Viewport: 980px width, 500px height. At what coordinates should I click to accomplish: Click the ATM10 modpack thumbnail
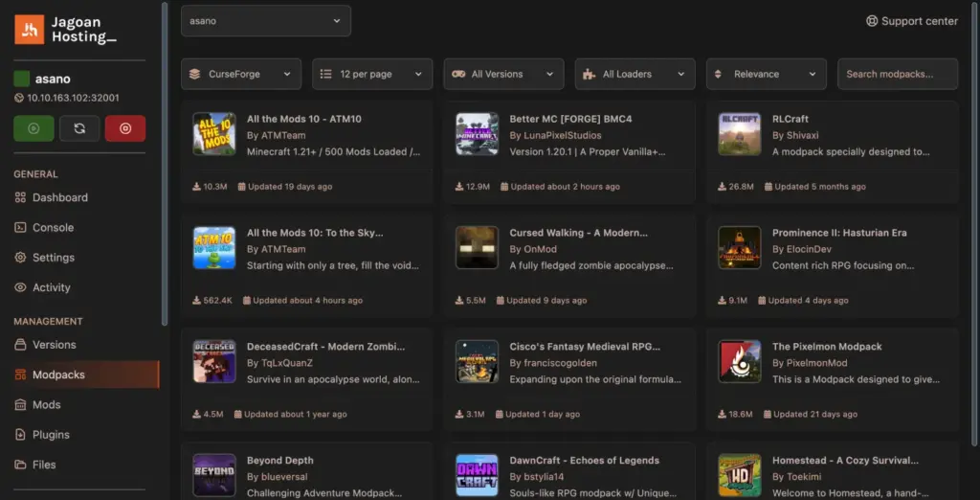coord(214,134)
